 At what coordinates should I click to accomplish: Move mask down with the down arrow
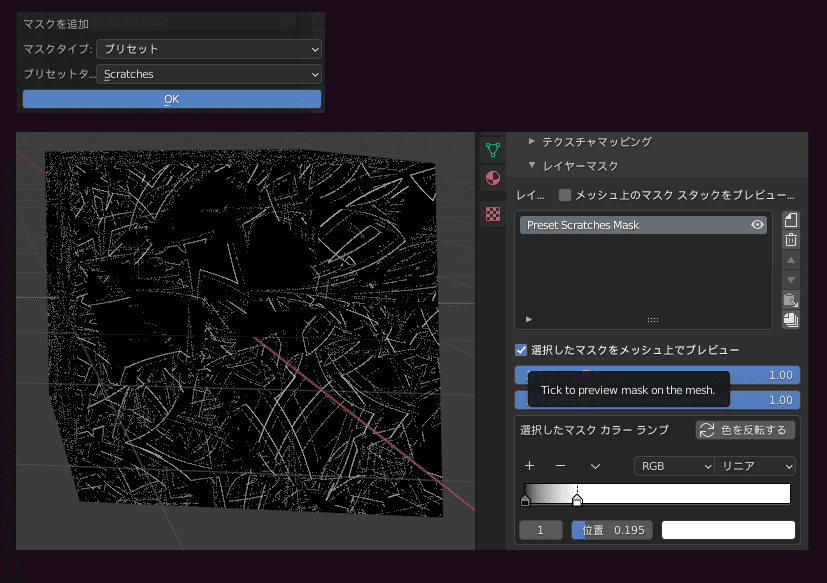click(x=791, y=280)
